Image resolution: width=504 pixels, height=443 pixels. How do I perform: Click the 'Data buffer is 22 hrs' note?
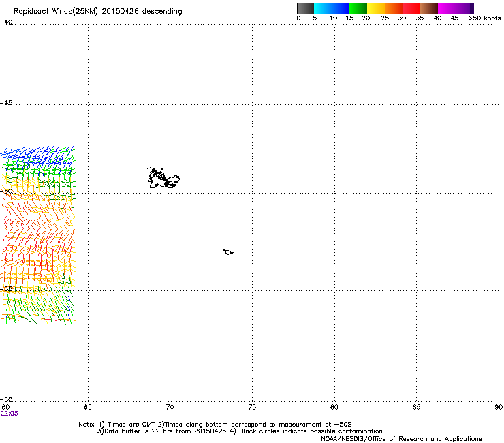[x=161, y=431]
